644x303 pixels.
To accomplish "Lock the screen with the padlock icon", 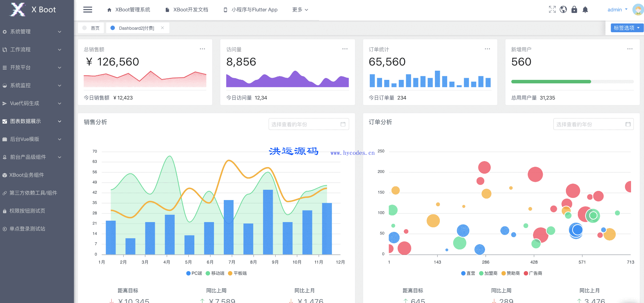I will 574,9.
